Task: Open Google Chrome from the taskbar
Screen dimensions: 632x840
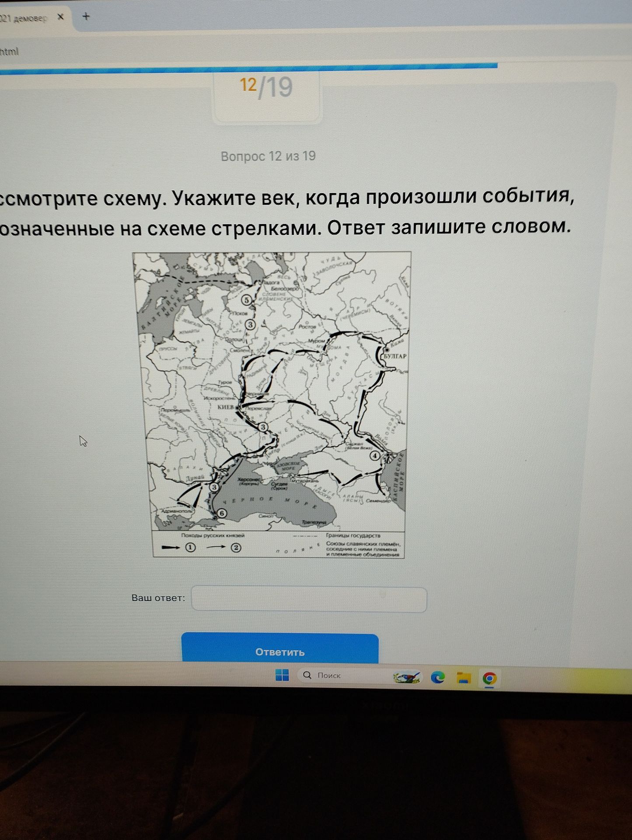Action: pyautogui.click(x=489, y=679)
